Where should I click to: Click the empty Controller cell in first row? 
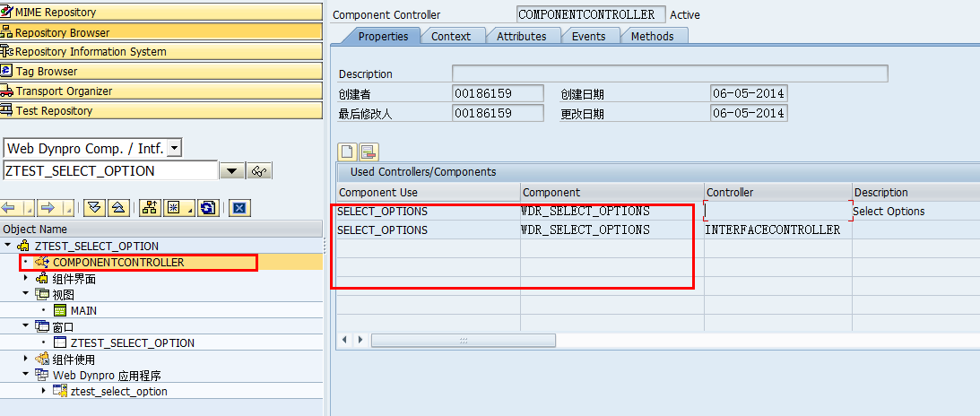(x=778, y=211)
